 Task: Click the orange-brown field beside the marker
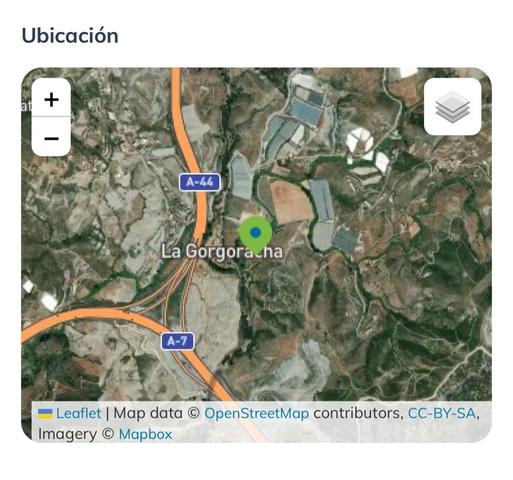point(290,202)
